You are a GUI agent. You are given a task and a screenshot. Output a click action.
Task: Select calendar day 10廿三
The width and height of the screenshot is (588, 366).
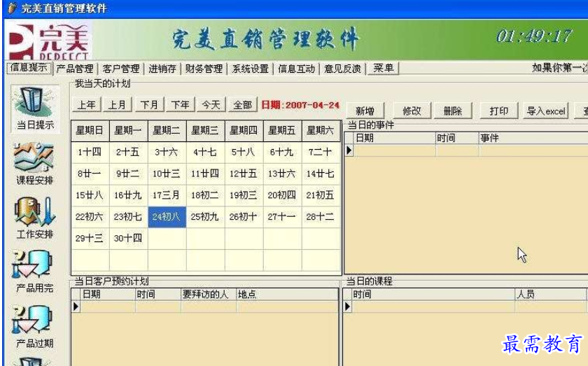[167, 174]
